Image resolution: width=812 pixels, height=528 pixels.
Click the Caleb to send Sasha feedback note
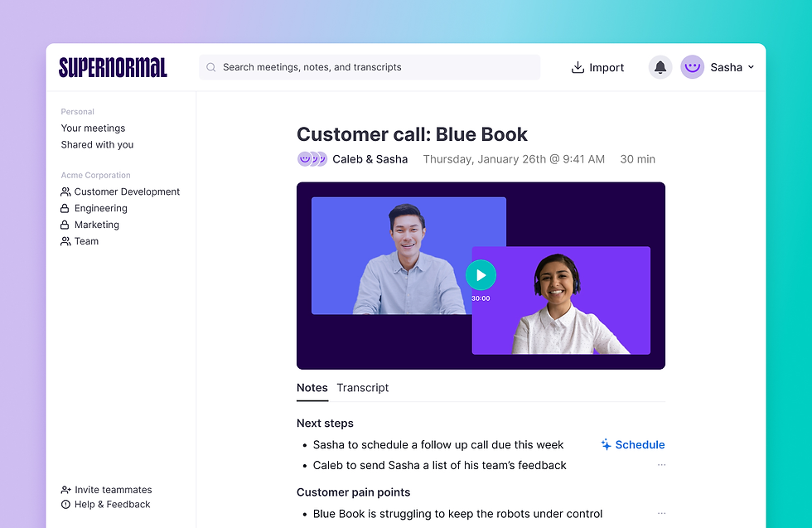click(x=440, y=465)
